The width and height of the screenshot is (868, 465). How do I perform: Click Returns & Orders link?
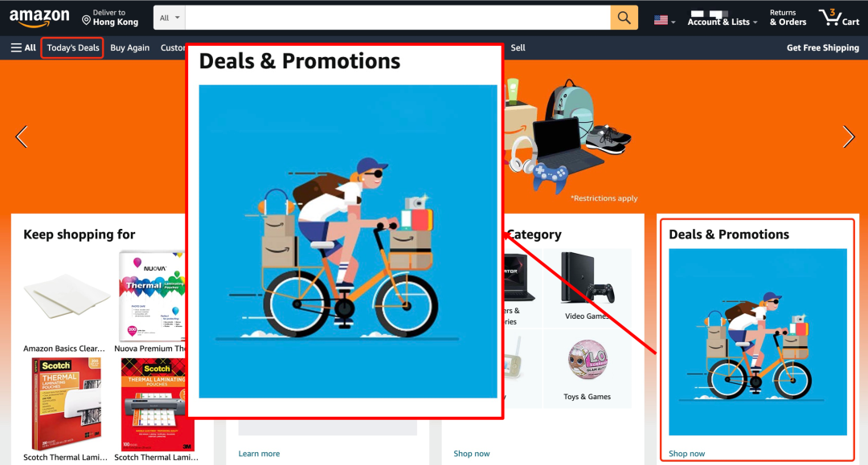pos(788,18)
